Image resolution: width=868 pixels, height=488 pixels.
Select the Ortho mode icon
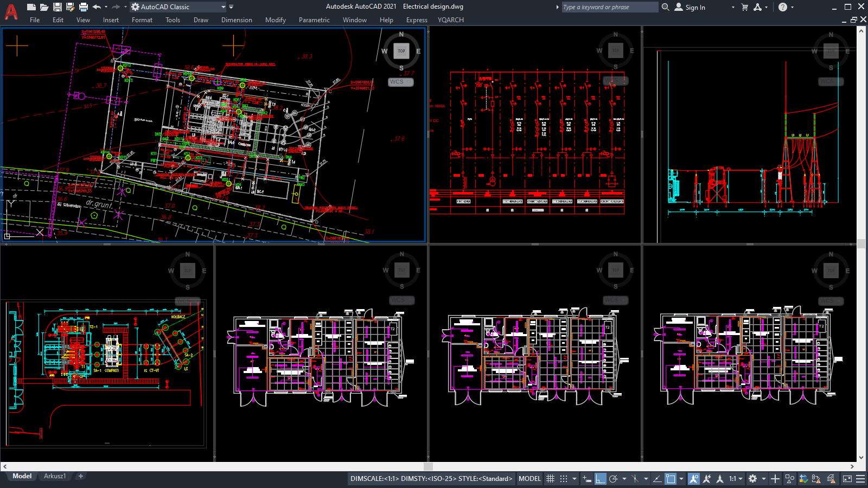pyautogui.click(x=600, y=479)
